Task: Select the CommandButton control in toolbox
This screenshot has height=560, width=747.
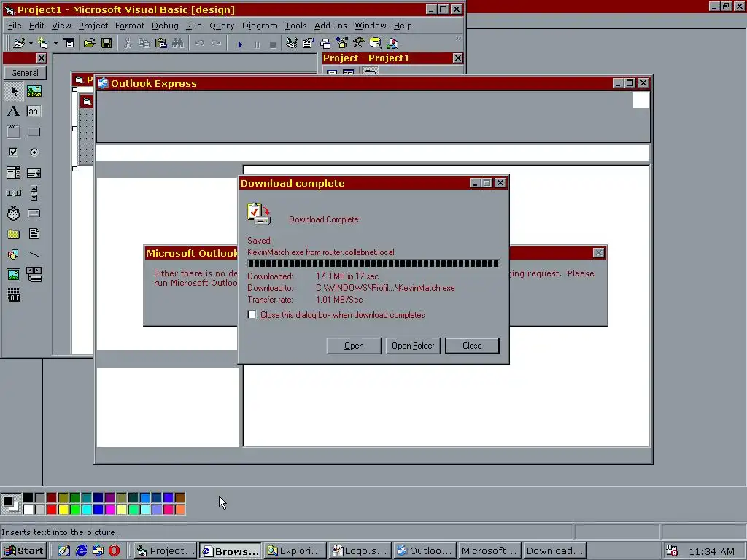Action: [34, 132]
